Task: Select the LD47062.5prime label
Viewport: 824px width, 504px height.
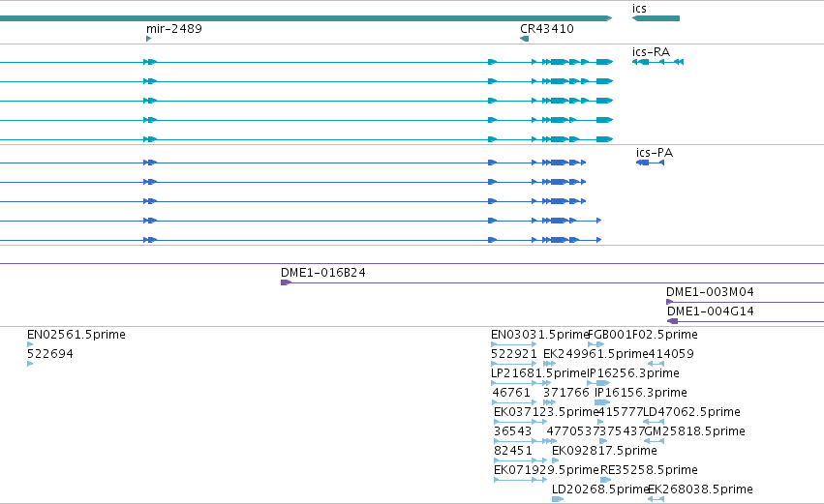Action: pyautogui.click(x=692, y=412)
